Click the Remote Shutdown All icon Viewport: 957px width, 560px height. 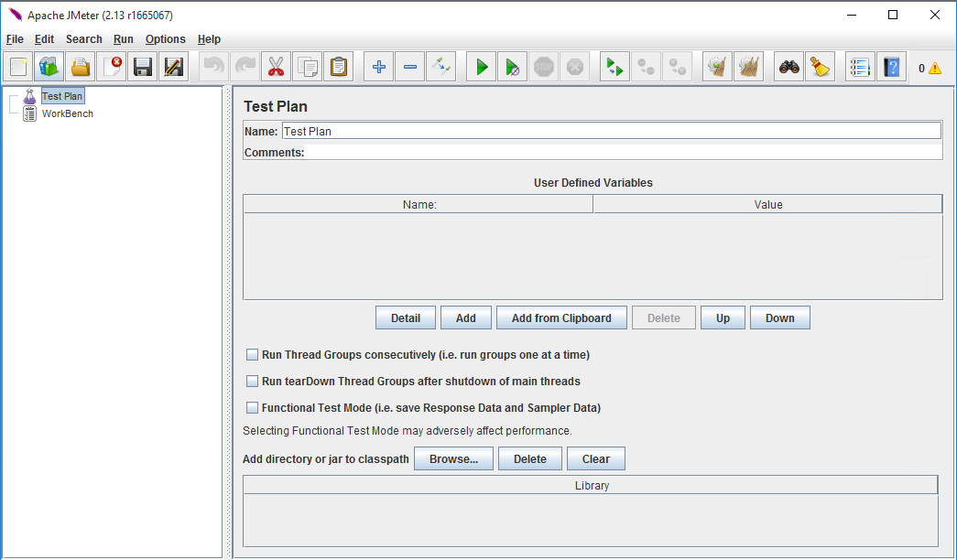678,67
